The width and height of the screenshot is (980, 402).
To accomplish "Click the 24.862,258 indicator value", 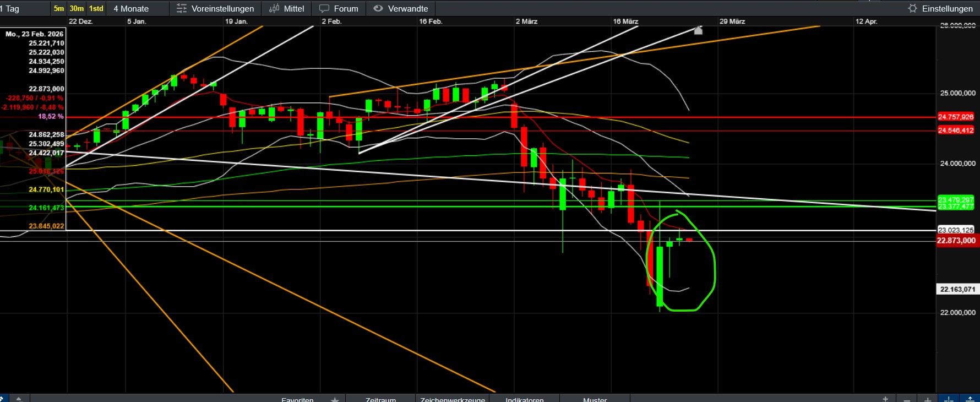I will (x=46, y=134).
